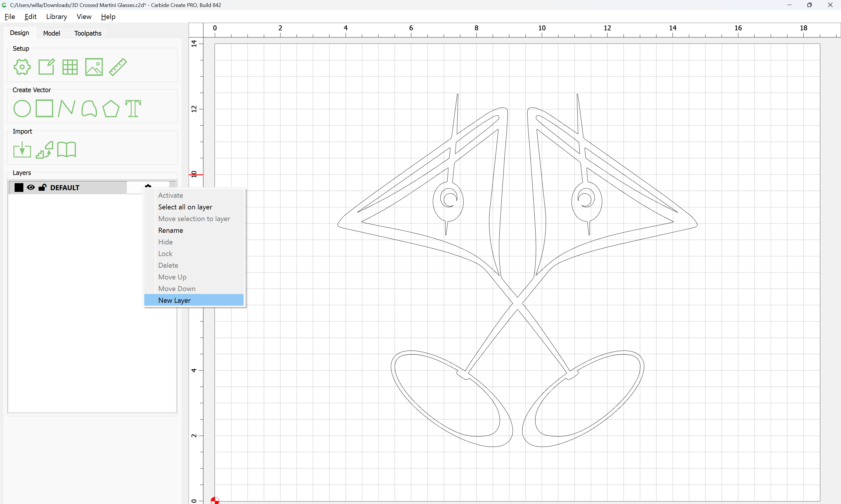The width and height of the screenshot is (841, 504).
Task: Open the File menu
Action: pyautogui.click(x=10, y=17)
